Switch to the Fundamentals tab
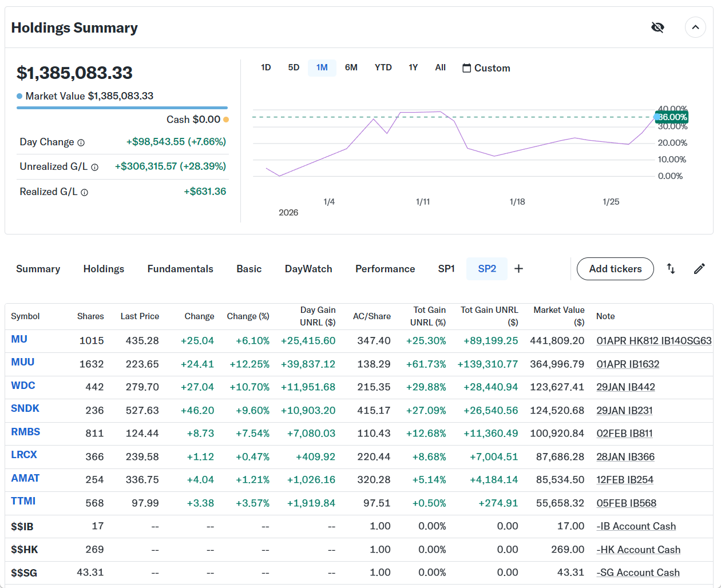This screenshot has height=588, width=721. point(180,269)
